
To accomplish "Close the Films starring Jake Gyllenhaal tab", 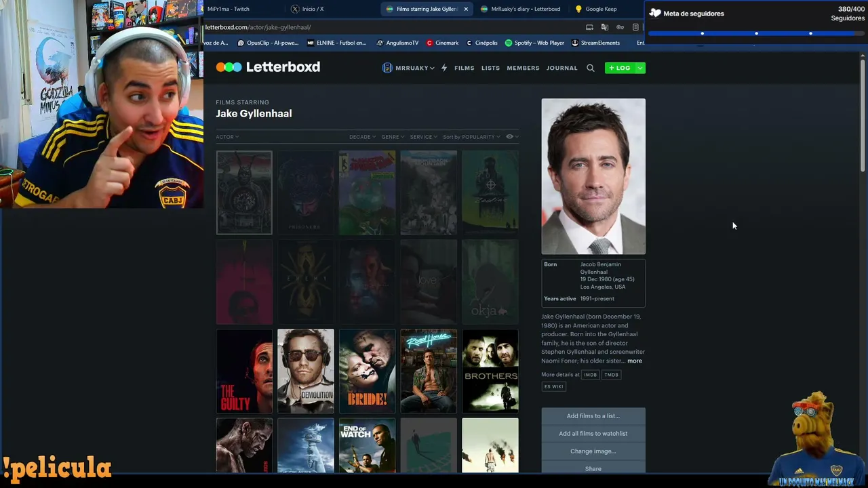I will coord(466,9).
